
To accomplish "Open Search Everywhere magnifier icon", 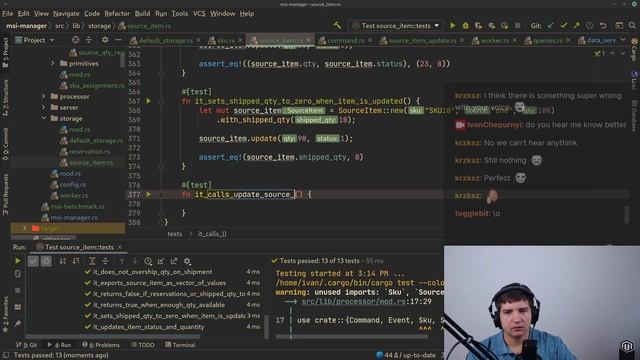I will point(632,26).
